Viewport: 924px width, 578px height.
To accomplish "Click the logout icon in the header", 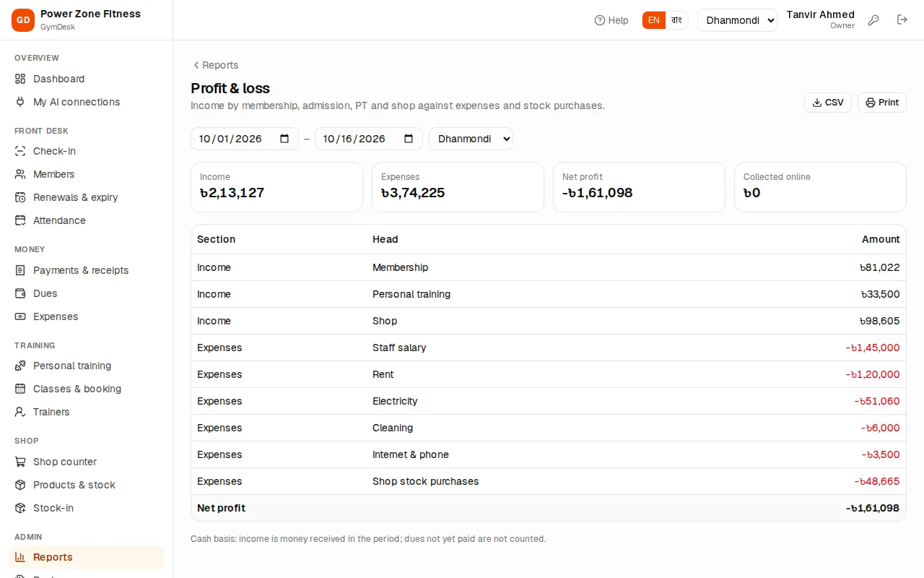I will point(902,20).
